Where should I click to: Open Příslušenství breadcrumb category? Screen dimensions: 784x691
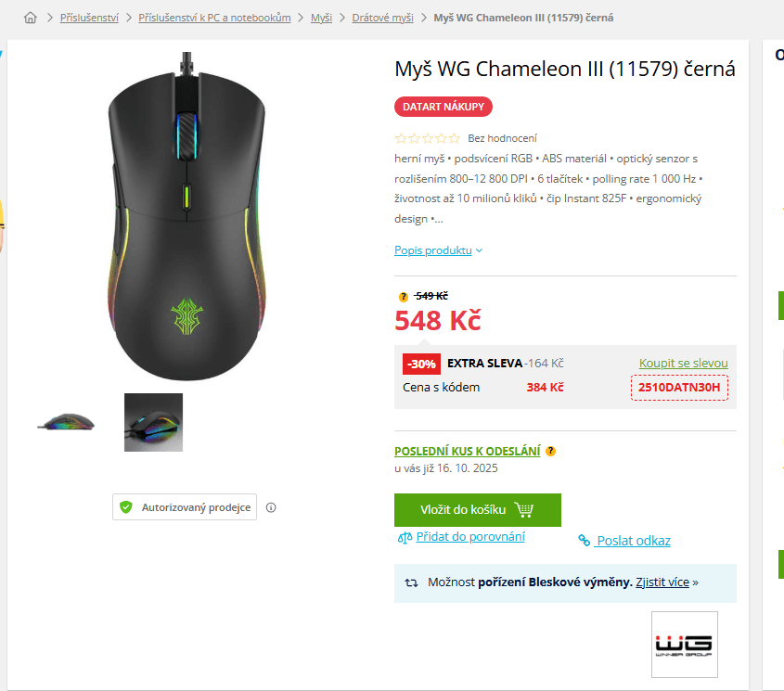point(89,18)
